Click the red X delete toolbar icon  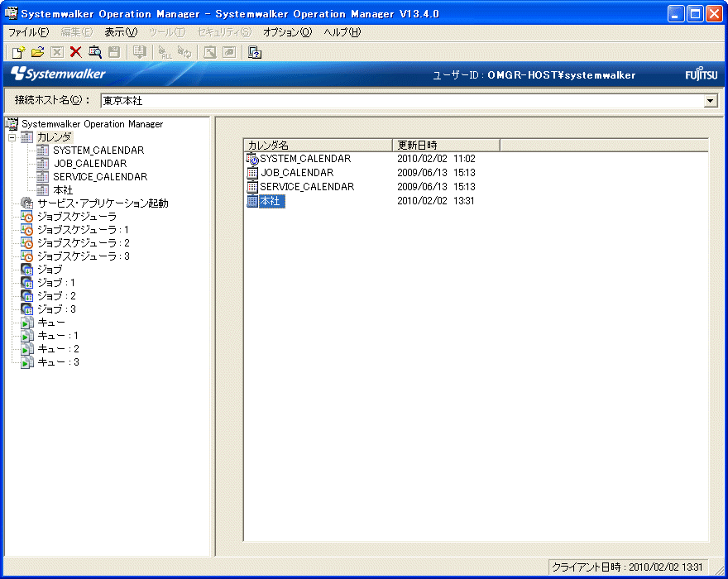[x=75, y=52]
